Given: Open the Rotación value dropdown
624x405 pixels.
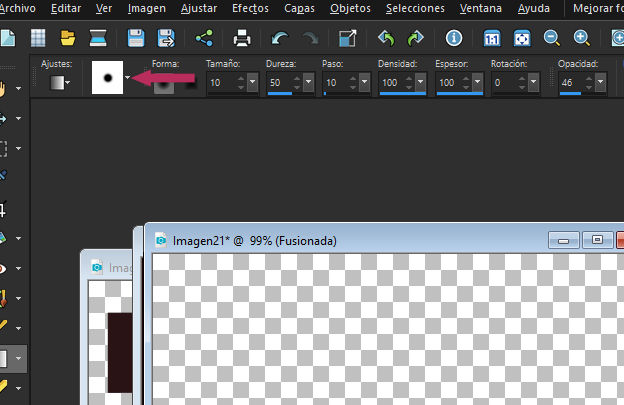Looking at the screenshot, I should click(533, 82).
